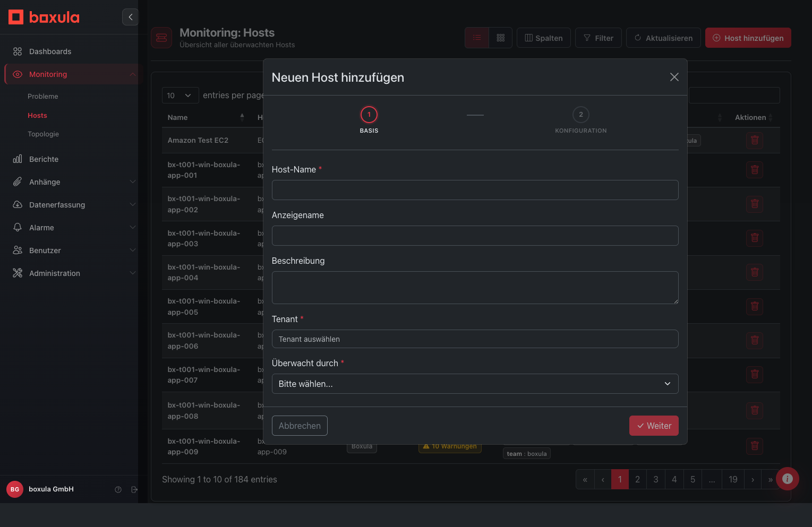Viewport: 812px width, 527px height.
Task: Open the entries per page dropdown
Action: tap(180, 96)
